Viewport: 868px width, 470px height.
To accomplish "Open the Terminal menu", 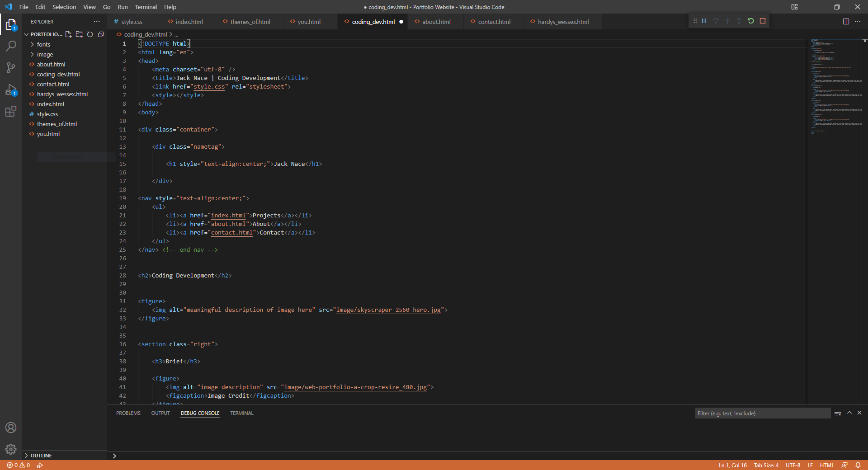I will (146, 7).
